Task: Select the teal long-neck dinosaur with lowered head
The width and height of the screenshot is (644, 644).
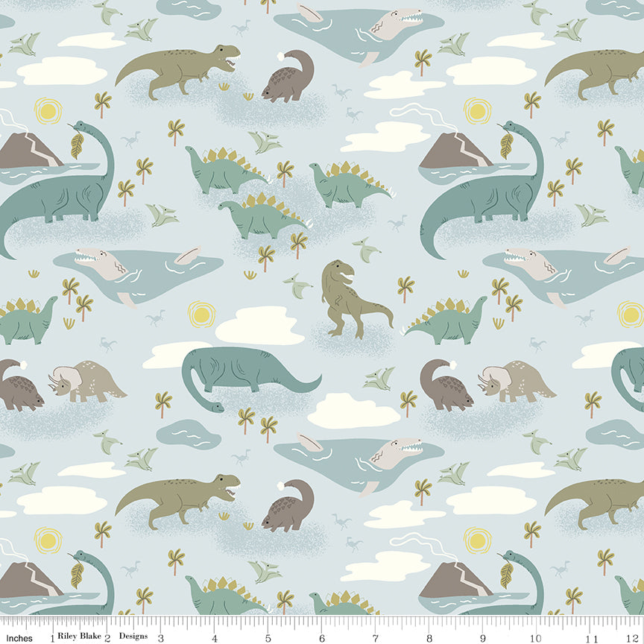Action: coord(246,373)
